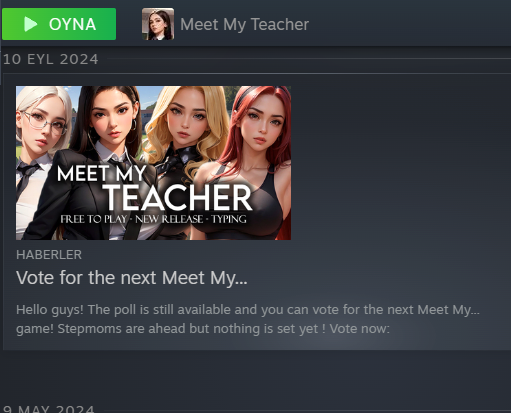The height and width of the screenshot is (413, 511).
Task: Click the TEACHER logo text in banner
Action: coord(177,197)
